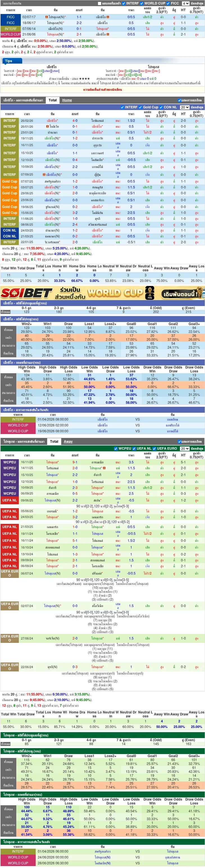Open head-to-head match count dropdown showing 4

(185, 3)
